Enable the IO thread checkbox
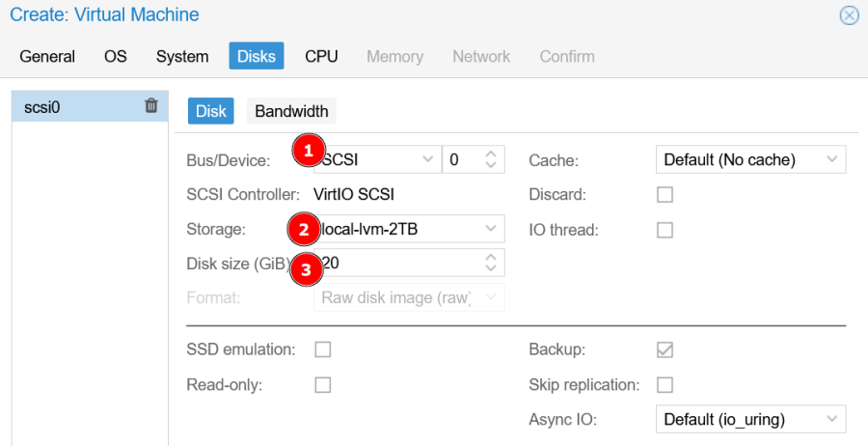This screenshot has height=446, width=868. (x=665, y=230)
